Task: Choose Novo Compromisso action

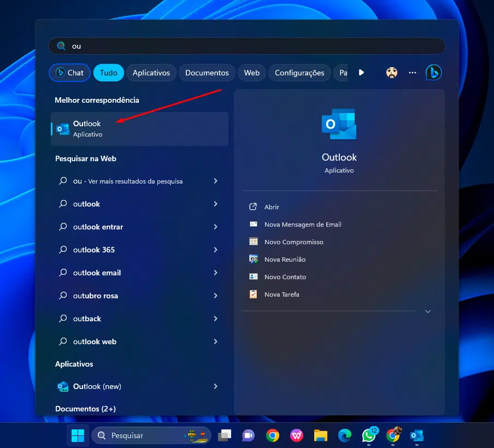Action: pos(293,242)
